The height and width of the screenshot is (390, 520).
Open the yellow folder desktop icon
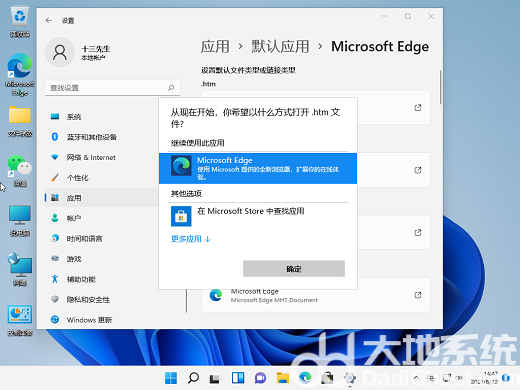pos(20,122)
